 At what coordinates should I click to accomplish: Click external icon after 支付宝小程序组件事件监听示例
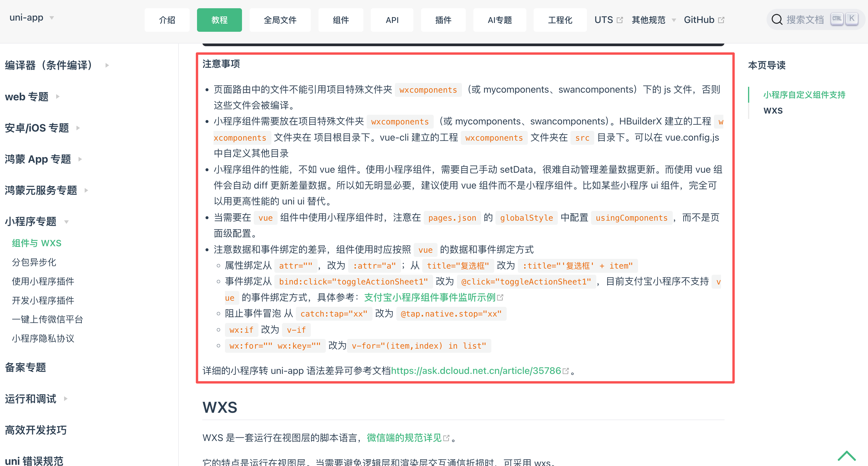(500, 297)
